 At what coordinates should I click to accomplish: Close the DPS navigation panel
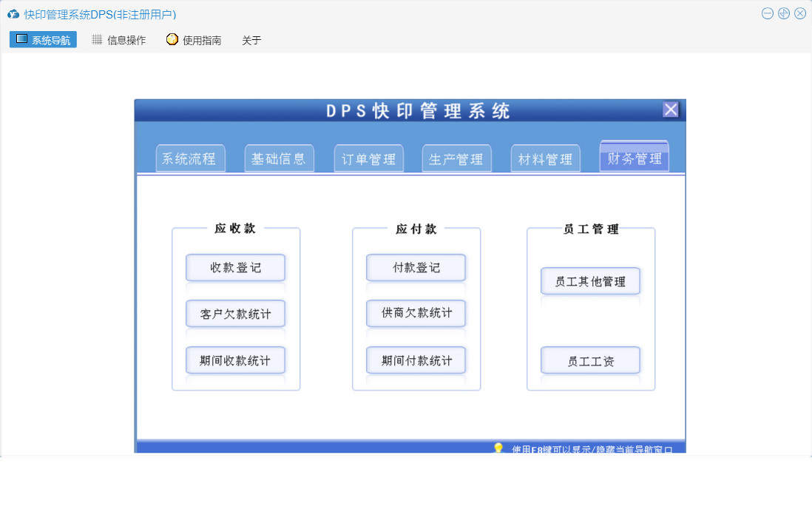(x=671, y=110)
